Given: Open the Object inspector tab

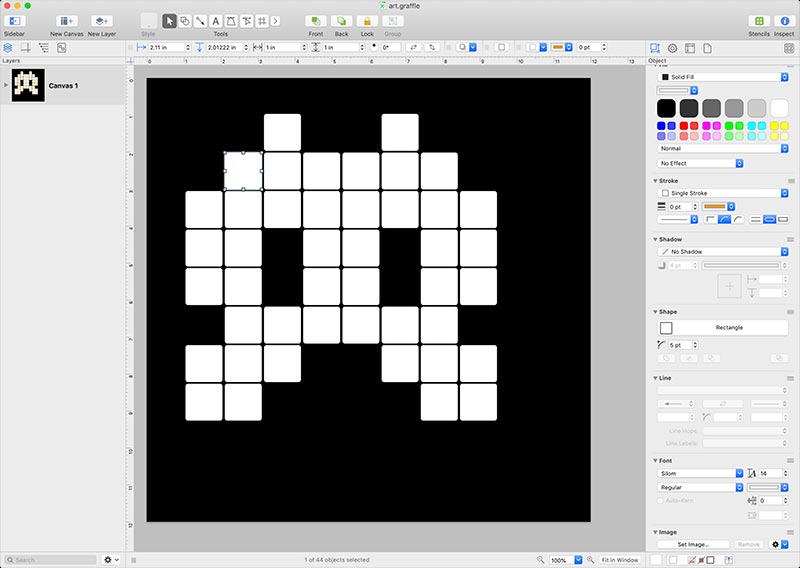Looking at the screenshot, I should click(655, 48).
